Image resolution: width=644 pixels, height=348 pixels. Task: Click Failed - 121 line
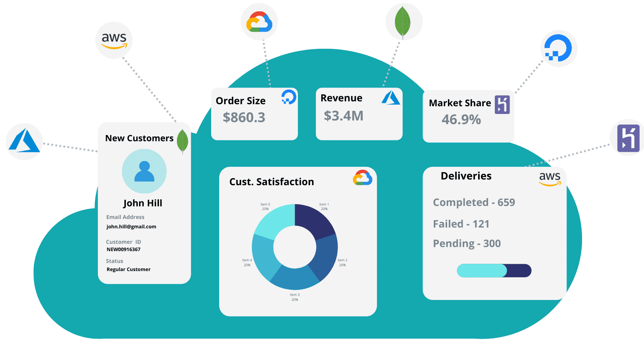tap(461, 224)
